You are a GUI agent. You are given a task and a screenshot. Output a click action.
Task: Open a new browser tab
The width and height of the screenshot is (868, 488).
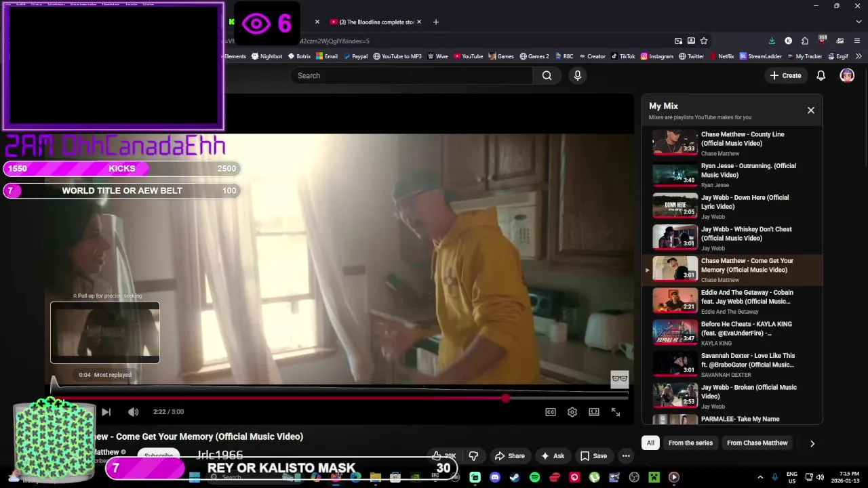coord(435,22)
